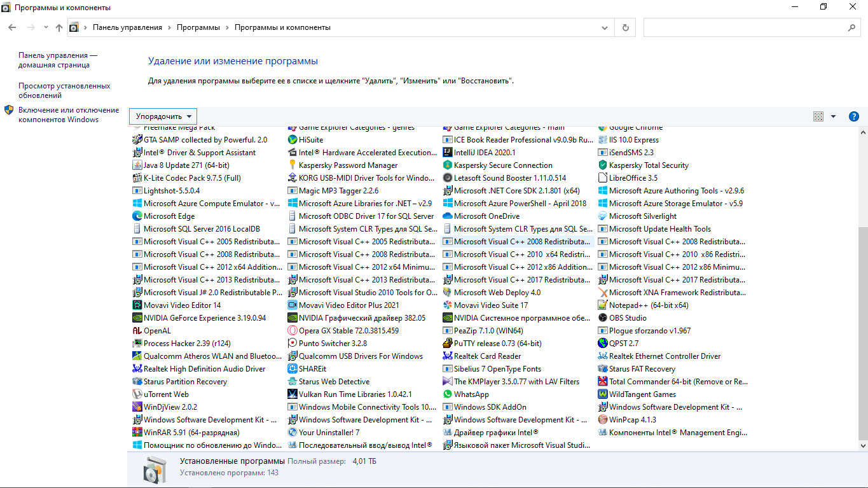Open the help question mark button
This screenshot has height=488, width=868.
854,116
